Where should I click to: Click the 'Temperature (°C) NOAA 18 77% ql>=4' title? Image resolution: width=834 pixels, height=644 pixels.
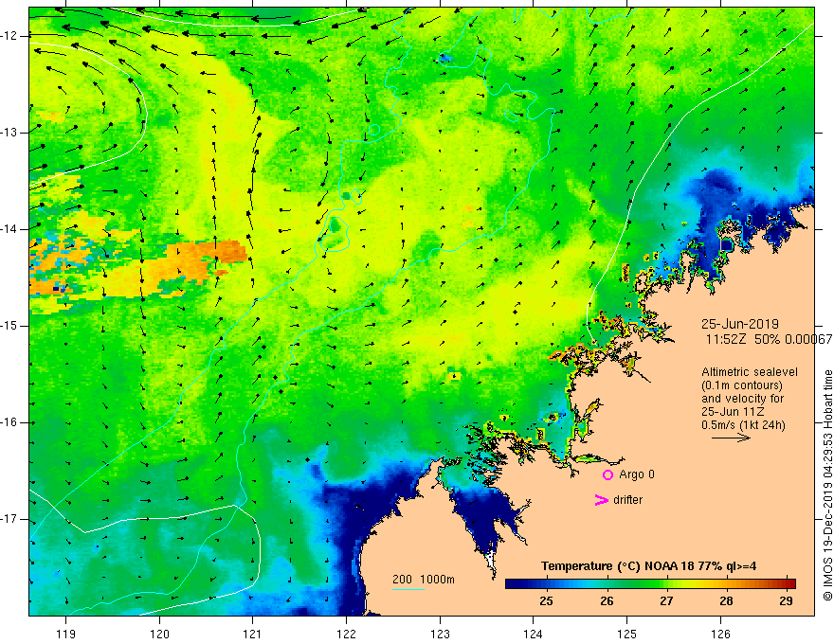649,566
